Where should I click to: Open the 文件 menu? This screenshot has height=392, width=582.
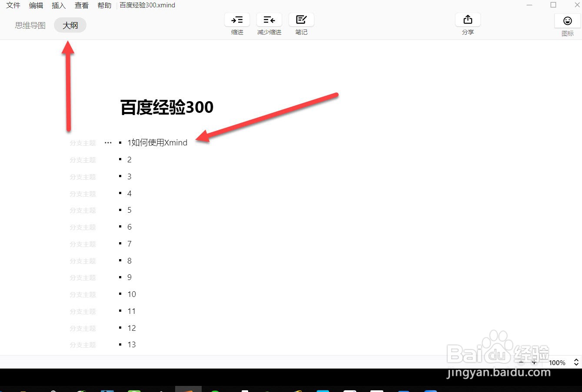pyautogui.click(x=13, y=5)
